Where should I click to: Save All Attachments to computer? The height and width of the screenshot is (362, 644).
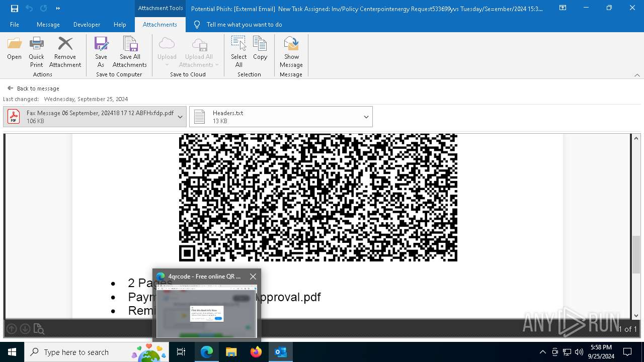pyautogui.click(x=130, y=52)
